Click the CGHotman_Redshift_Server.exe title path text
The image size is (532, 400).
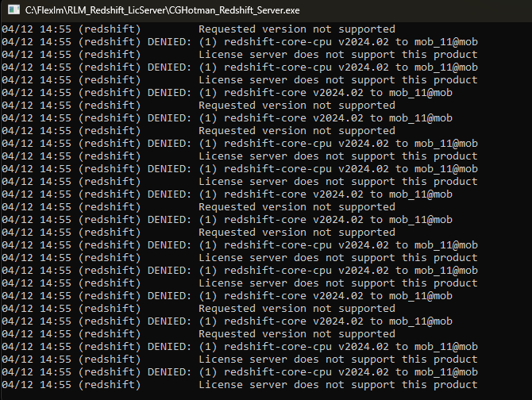point(162,10)
